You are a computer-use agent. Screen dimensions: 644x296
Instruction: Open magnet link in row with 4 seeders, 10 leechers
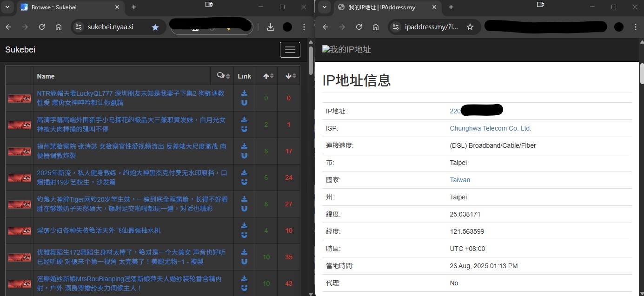pyautogui.click(x=244, y=235)
